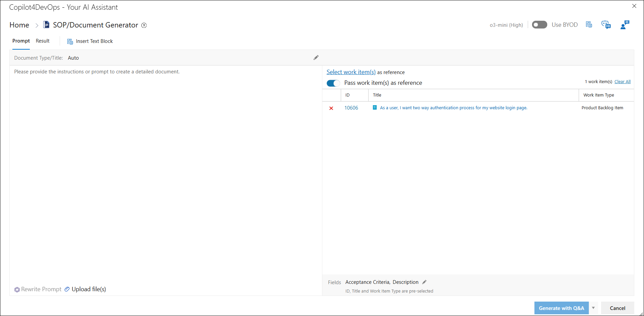Switch to the Result tab
644x316 pixels.
pos(43,41)
